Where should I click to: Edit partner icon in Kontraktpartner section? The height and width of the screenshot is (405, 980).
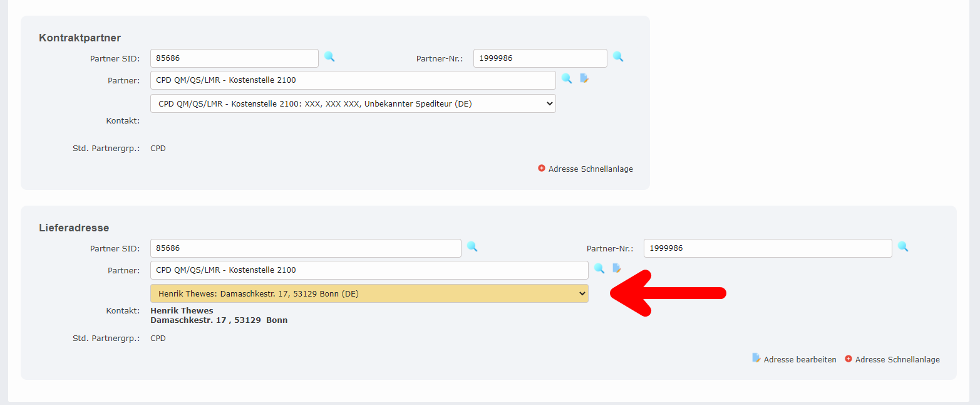[584, 78]
